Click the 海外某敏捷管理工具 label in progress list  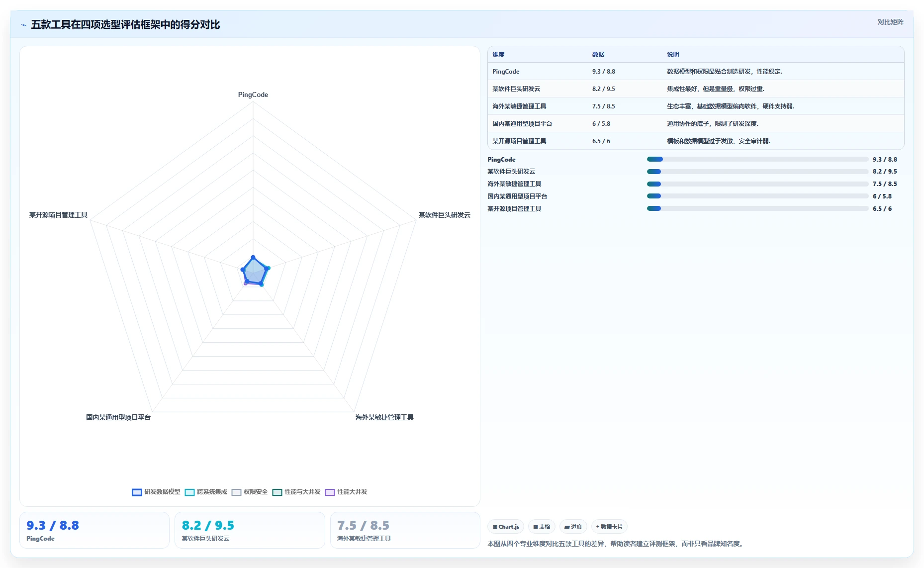(514, 184)
